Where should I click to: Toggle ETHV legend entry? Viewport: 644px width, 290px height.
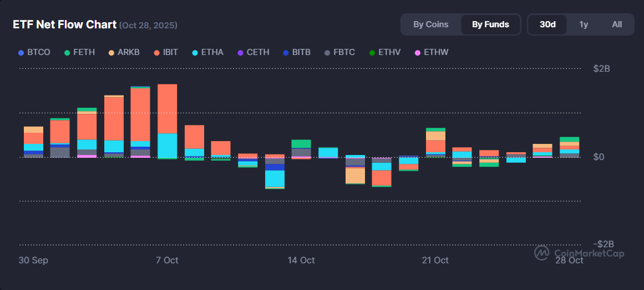(x=385, y=52)
